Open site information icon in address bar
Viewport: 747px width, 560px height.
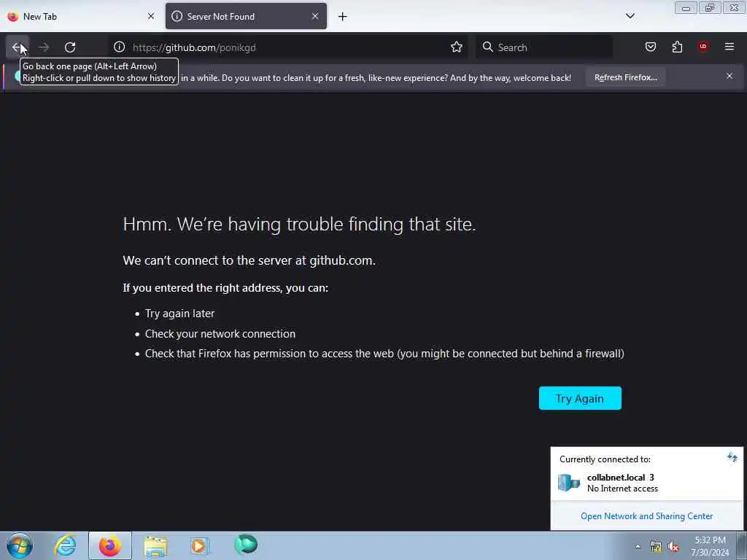tap(119, 47)
